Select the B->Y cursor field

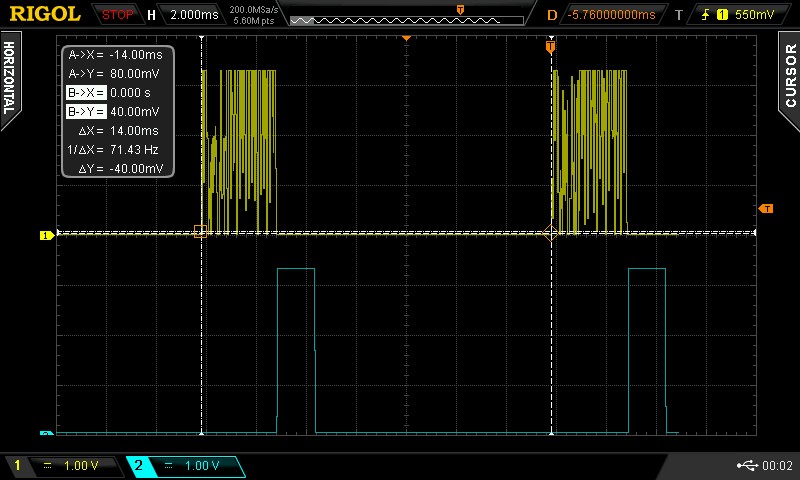click(86, 111)
